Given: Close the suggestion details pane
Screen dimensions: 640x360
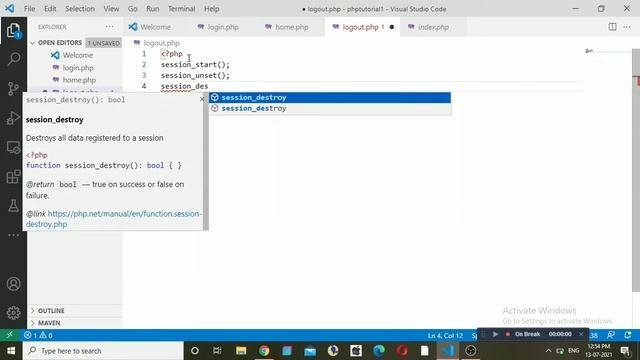Looking at the screenshot, I should click(x=202, y=99).
